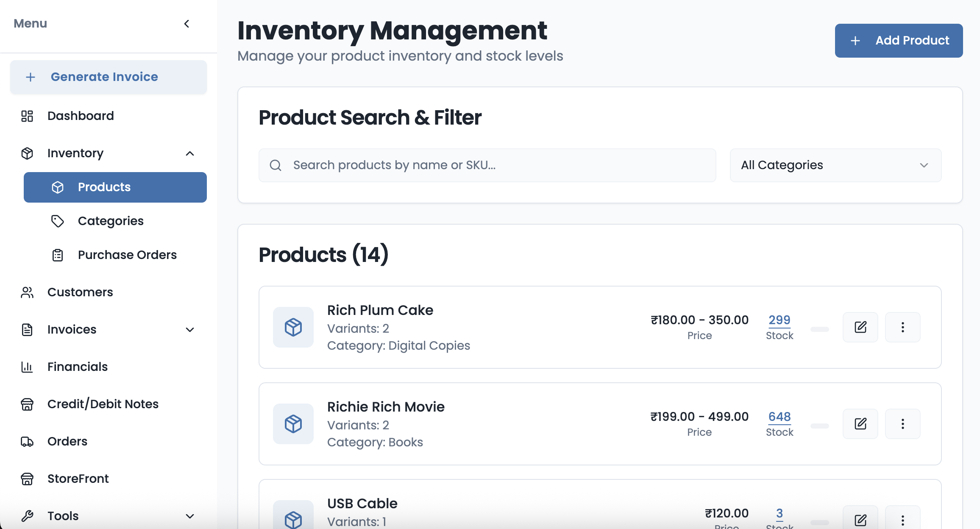Viewport: 980px width, 529px height.
Task: Open three-dot menu for USB Cable
Action: click(x=902, y=520)
